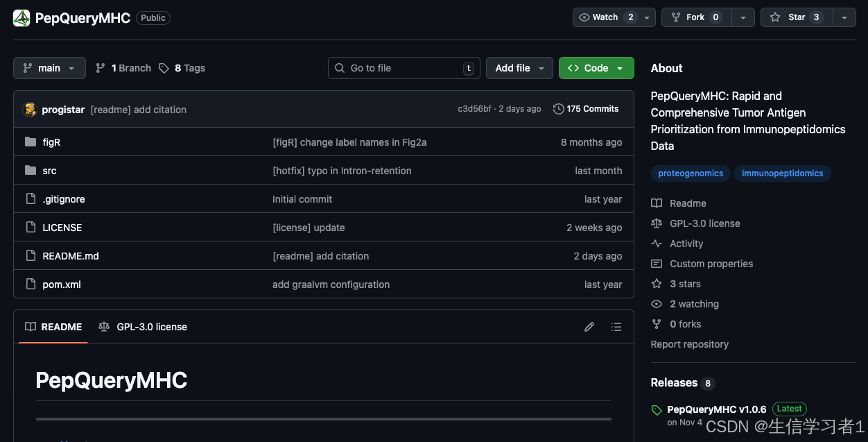Click the Watch button label
The width and height of the screenshot is (868, 442).
click(x=605, y=17)
